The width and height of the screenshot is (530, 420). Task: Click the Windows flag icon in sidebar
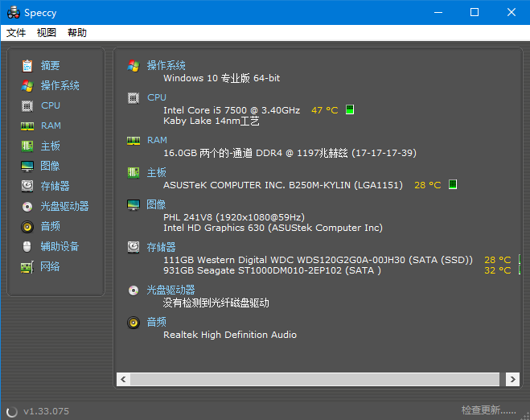[27, 86]
